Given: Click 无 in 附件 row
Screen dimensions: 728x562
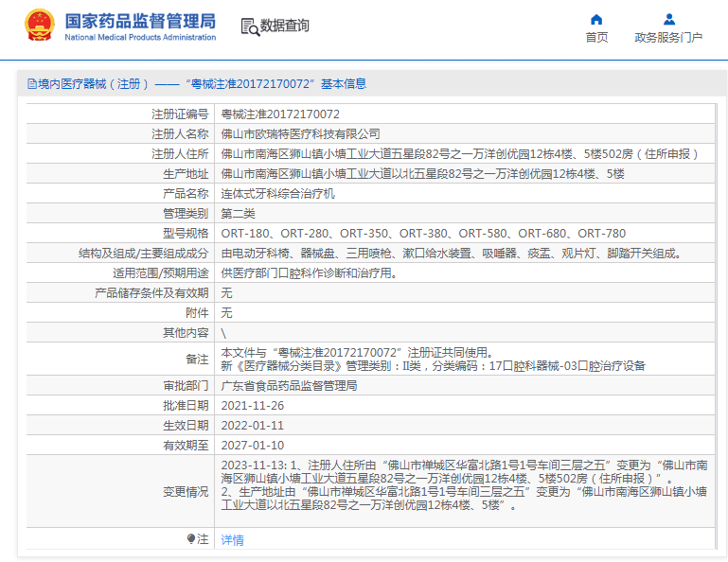Looking at the screenshot, I should 226,313.
